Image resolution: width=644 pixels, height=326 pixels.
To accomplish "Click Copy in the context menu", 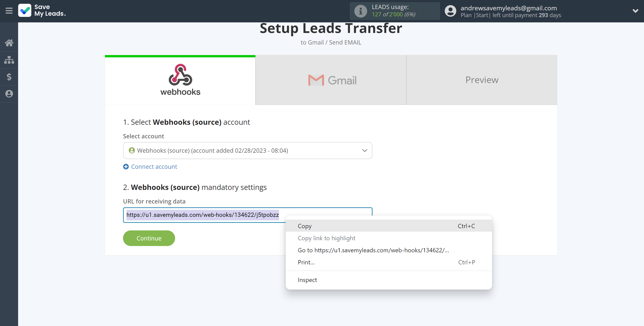I will coord(305,226).
